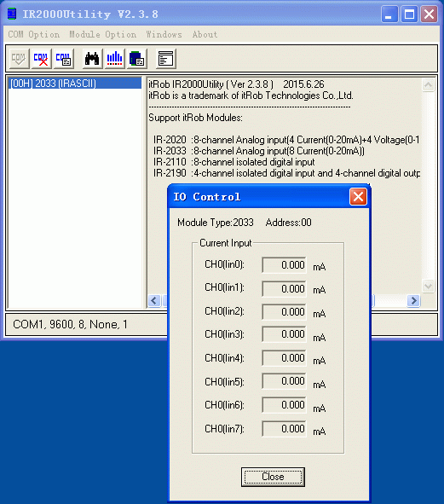Click the grayed open COM port icon

coord(20,59)
